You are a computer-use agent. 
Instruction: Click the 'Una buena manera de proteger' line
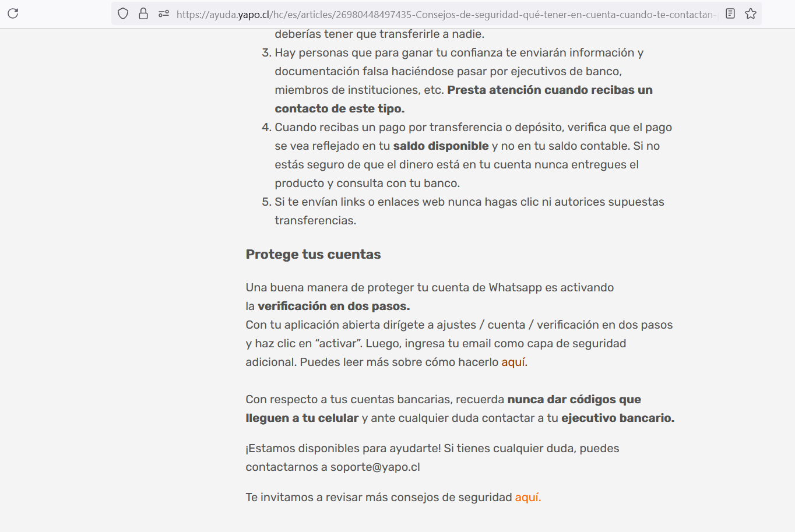pyautogui.click(x=430, y=287)
